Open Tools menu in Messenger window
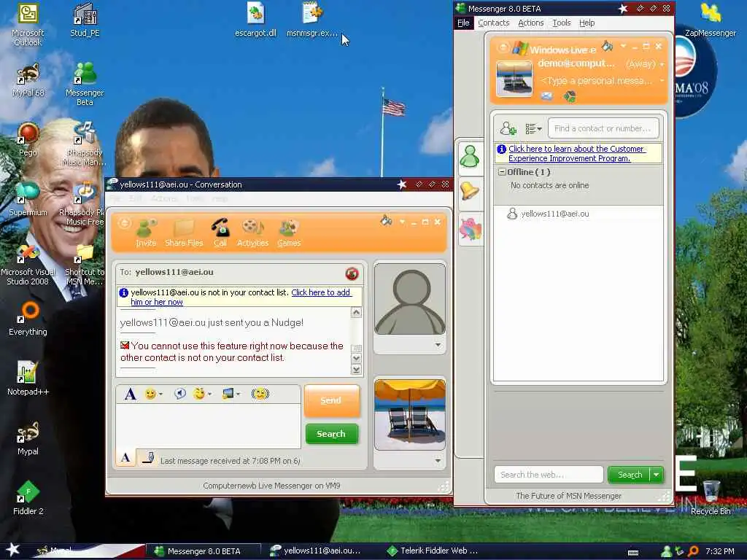The height and width of the screenshot is (560, 747). (561, 23)
